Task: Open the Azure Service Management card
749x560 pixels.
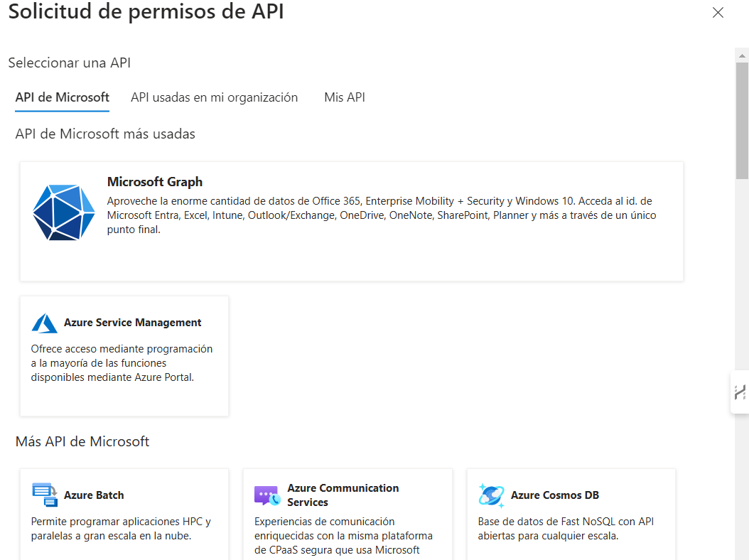Action: (124, 355)
